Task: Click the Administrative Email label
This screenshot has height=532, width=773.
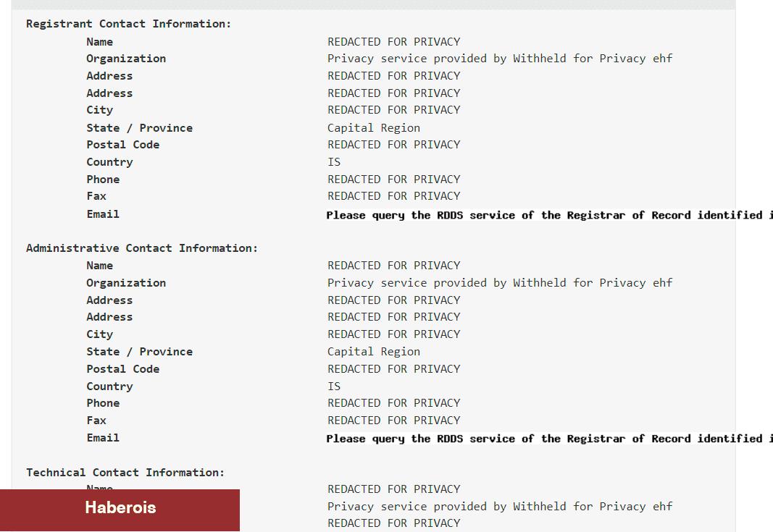Action: [103, 438]
